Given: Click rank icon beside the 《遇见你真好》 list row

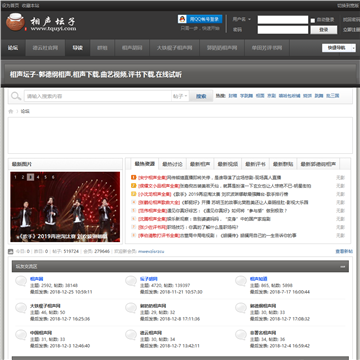Looking at the screenshot, I should pos(134,211).
